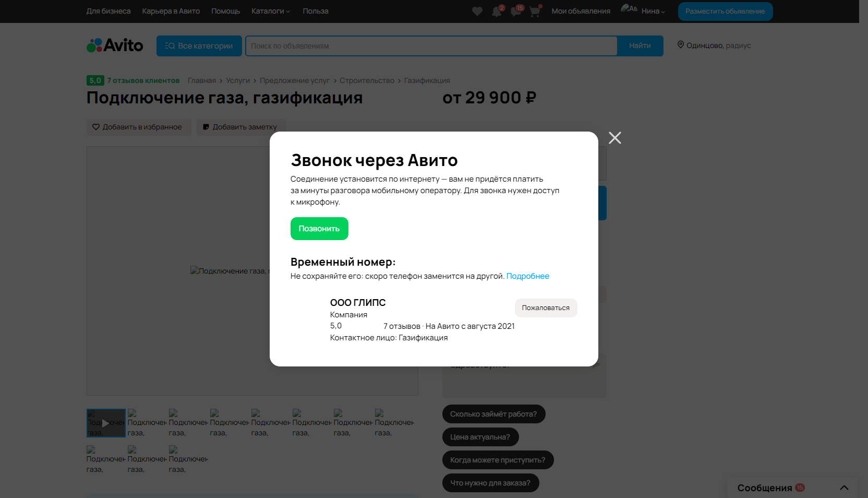Viewport: 868px width, 498px height.
Task: Click the green Позвонить button
Action: tap(319, 229)
